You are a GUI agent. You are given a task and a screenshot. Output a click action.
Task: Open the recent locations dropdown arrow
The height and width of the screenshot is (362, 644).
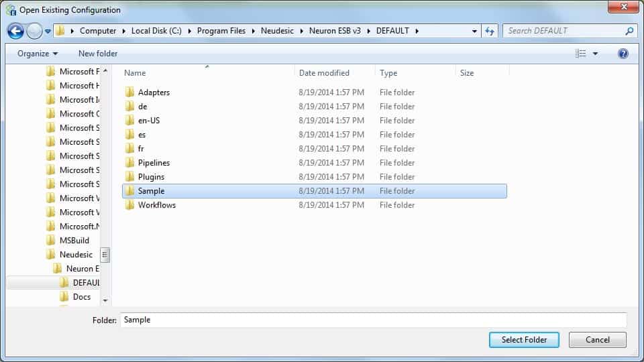48,32
